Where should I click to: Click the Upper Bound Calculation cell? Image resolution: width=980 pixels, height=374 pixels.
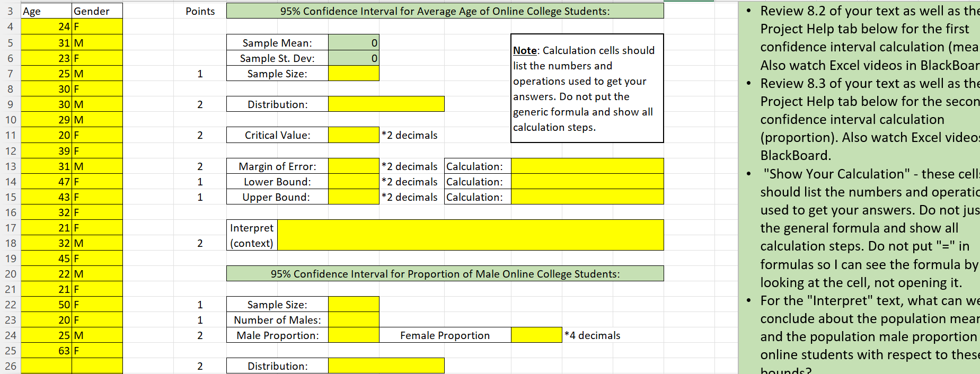(x=587, y=197)
